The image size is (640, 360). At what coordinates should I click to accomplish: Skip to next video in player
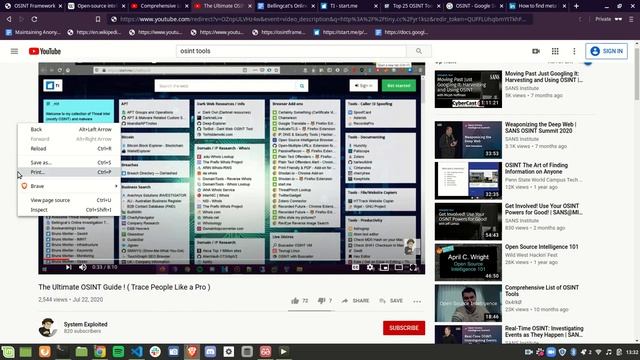[68, 267]
